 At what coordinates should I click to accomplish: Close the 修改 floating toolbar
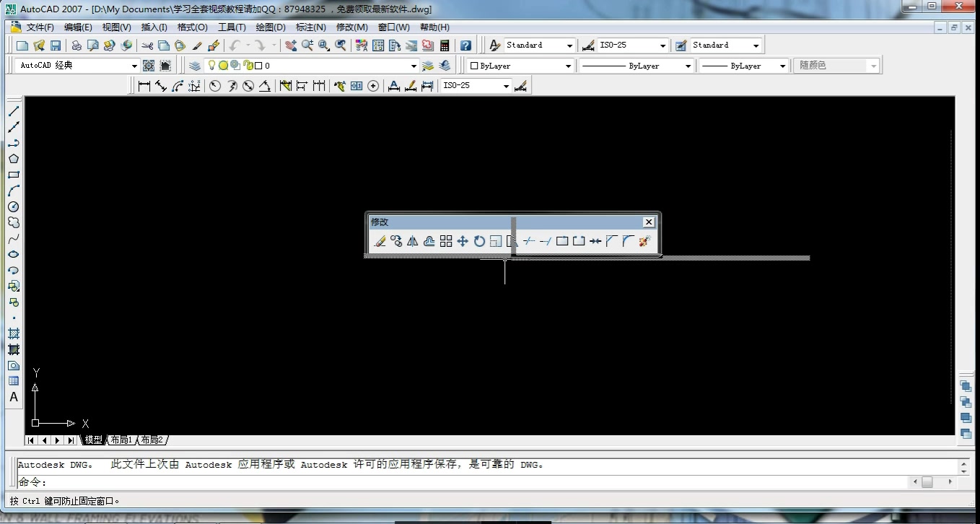pyautogui.click(x=649, y=222)
